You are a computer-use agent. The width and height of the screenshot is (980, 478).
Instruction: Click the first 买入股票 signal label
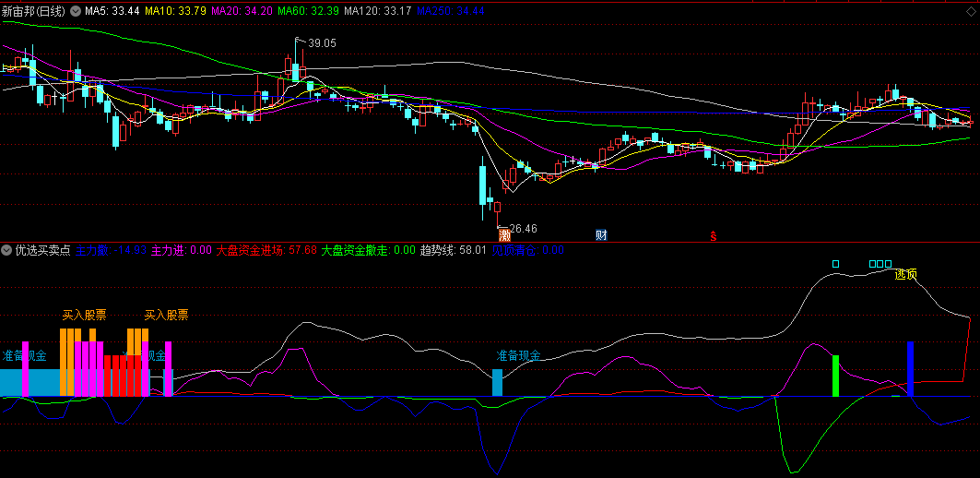(85, 315)
